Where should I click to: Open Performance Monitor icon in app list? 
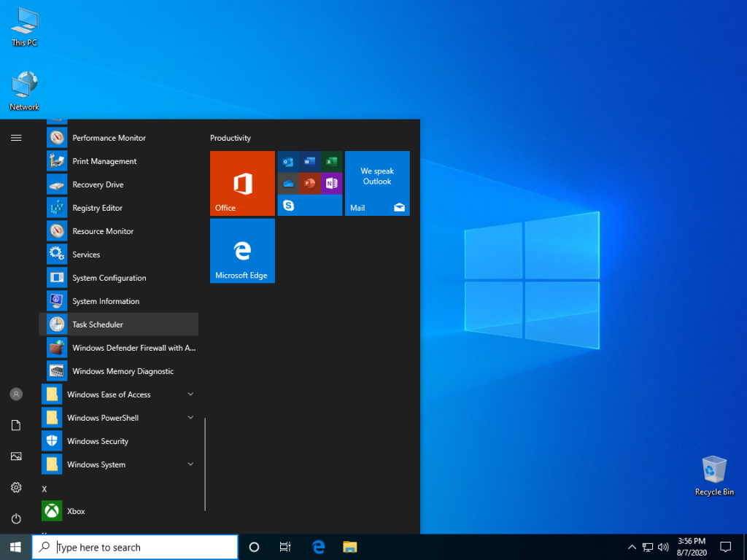(x=57, y=138)
